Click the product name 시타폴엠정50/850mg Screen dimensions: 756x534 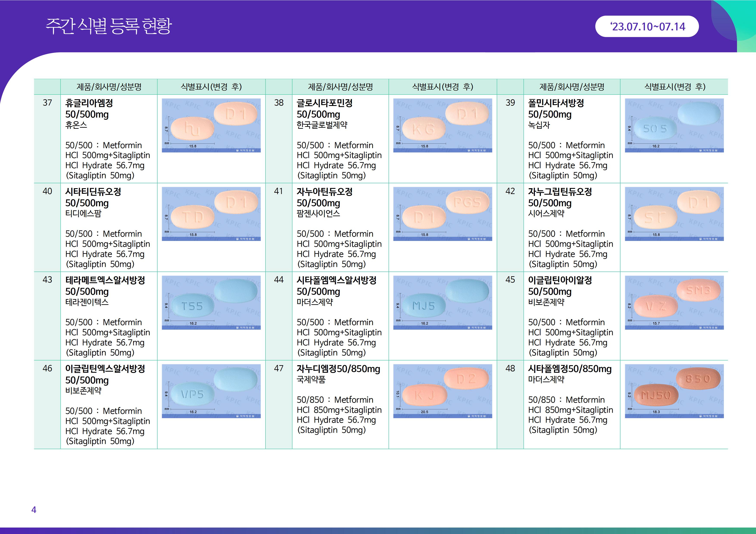pyautogui.click(x=570, y=369)
